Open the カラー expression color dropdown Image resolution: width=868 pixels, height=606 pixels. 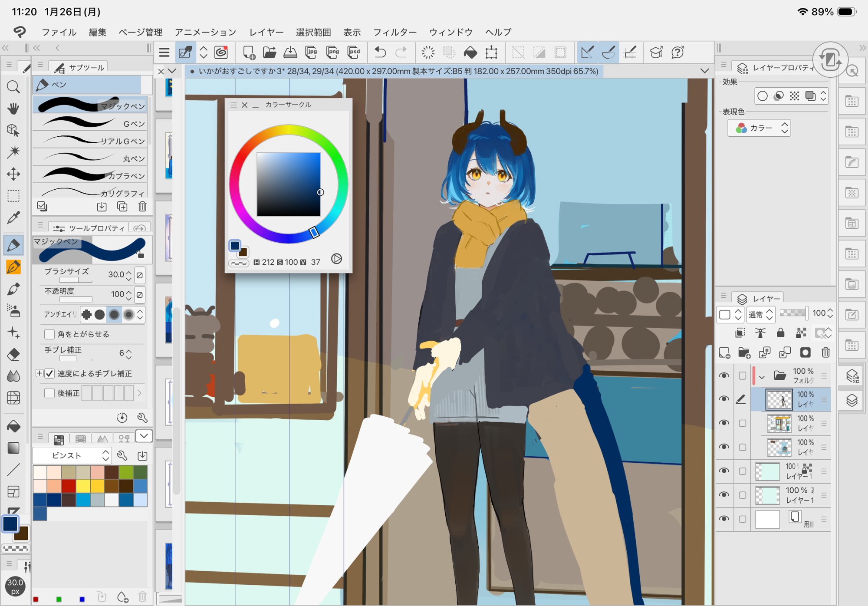(x=759, y=128)
